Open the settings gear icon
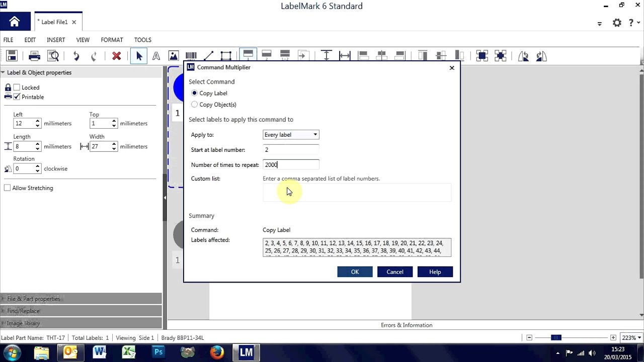 click(617, 23)
